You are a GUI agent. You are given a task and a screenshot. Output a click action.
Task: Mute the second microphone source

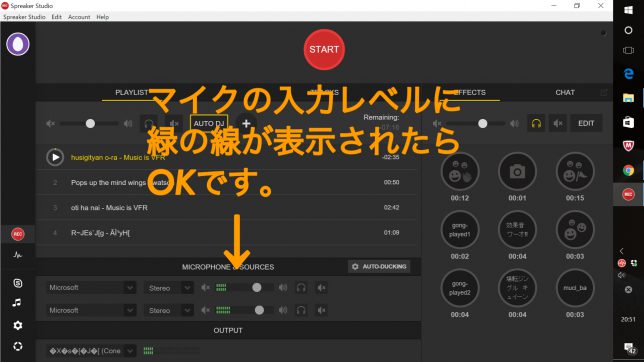point(322,310)
